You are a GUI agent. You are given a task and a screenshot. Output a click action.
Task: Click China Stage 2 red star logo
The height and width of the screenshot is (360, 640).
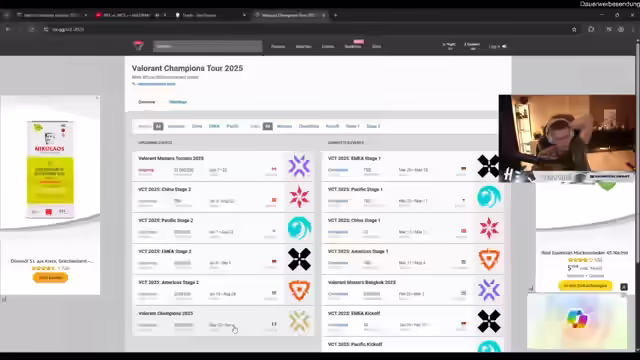click(x=299, y=197)
